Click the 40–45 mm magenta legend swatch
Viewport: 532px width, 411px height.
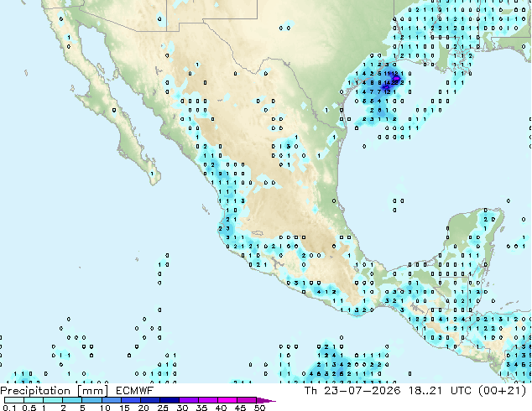(x=227, y=400)
